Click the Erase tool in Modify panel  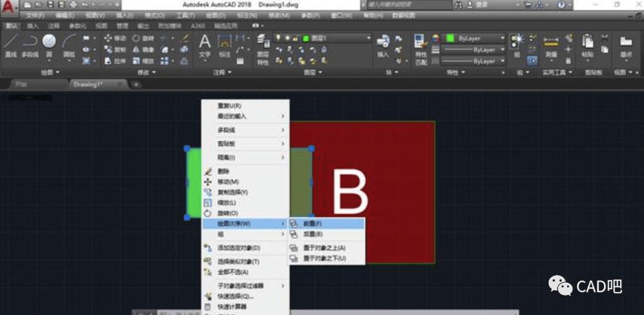coord(185,38)
